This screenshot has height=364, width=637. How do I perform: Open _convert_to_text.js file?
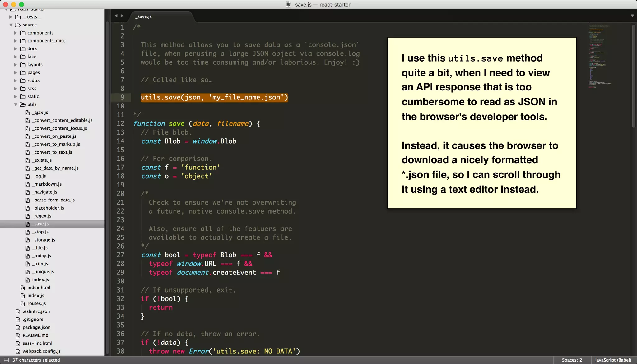(x=52, y=152)
